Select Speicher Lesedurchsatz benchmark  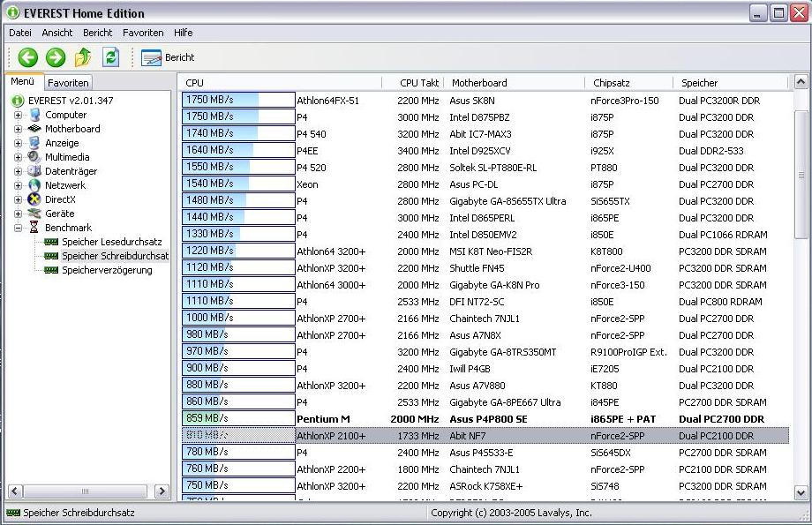click(112, 242)
